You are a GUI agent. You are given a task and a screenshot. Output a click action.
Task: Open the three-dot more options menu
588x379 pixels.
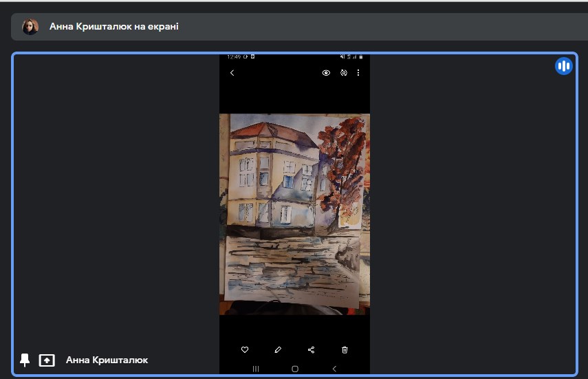tap(358, 73)
